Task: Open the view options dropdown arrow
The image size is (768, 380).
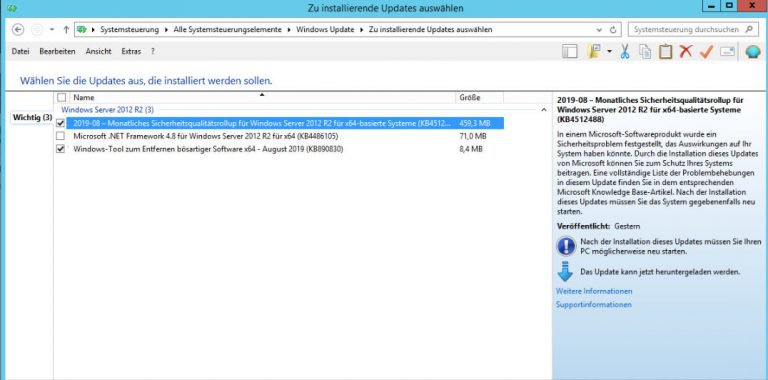Action: click(610, 51)
